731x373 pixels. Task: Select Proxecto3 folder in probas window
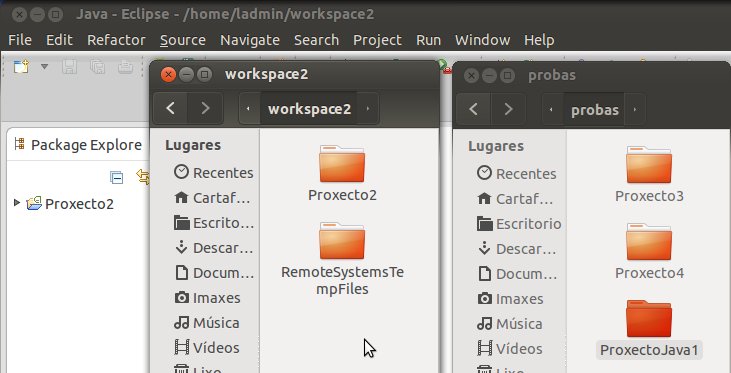point(649,174)
